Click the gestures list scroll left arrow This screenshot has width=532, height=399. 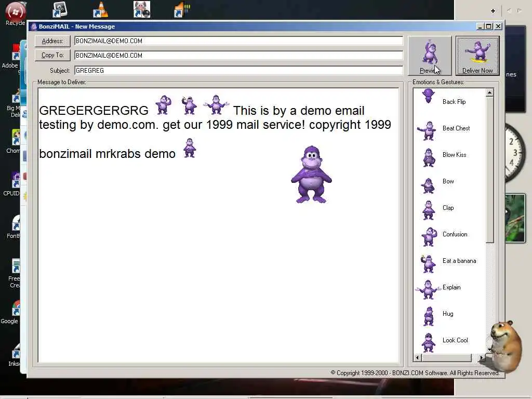click(417, 357)
